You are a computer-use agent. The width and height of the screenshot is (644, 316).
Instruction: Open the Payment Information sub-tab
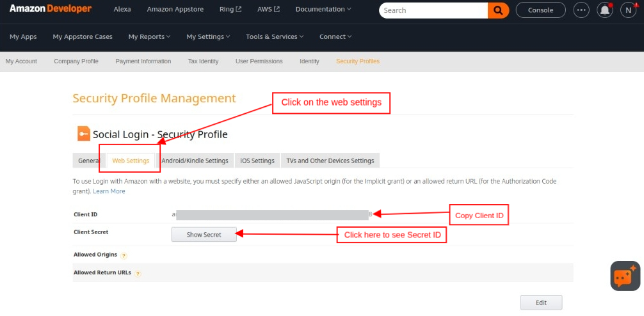tap(143, 61)
